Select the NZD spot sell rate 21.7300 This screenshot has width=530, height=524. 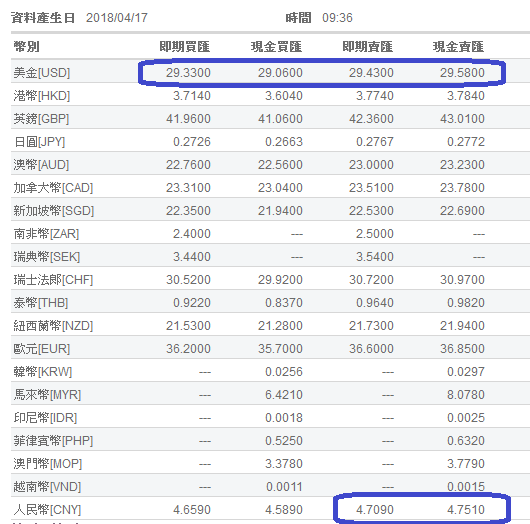point(371,326)
